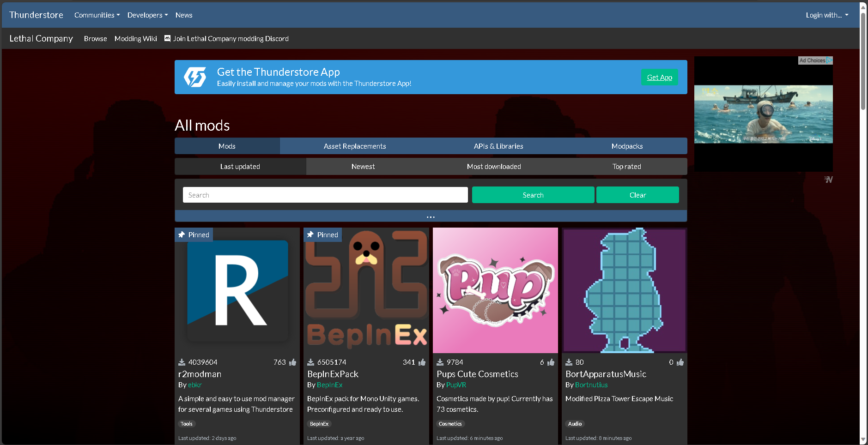Open author PupVR profile
The height and width of the screenshot is (445, 868).
456,385
